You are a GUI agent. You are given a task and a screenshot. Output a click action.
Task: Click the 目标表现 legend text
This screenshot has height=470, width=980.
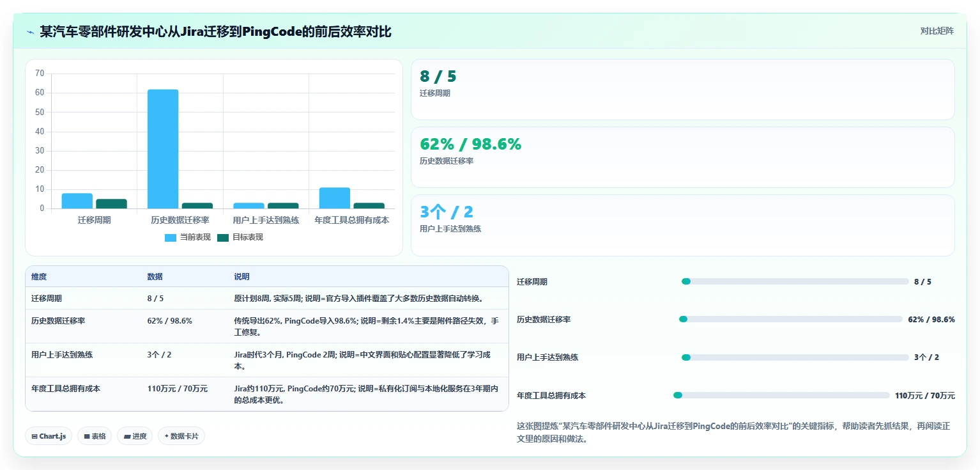tap(247, 237)
